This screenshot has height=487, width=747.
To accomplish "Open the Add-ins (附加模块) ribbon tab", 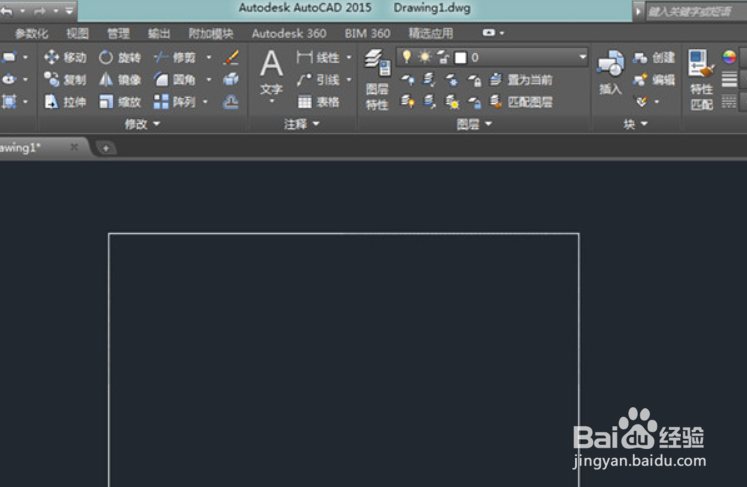I will tap(211, 33).
